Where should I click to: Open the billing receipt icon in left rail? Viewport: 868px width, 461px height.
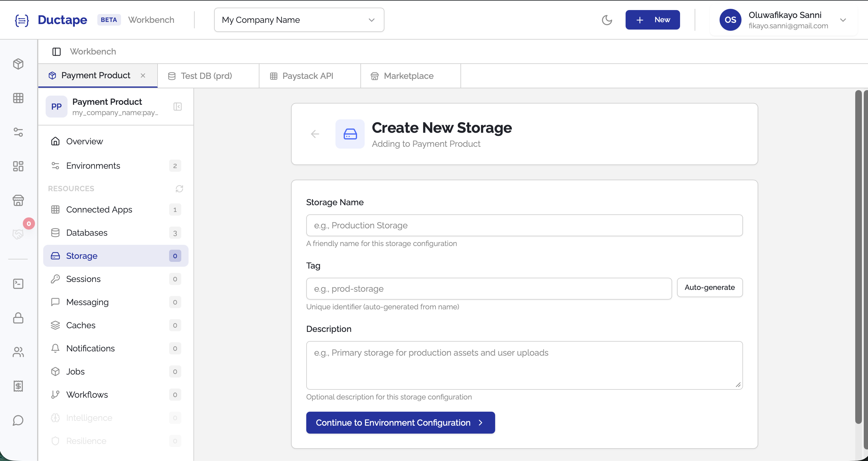(x=18, y=386)
